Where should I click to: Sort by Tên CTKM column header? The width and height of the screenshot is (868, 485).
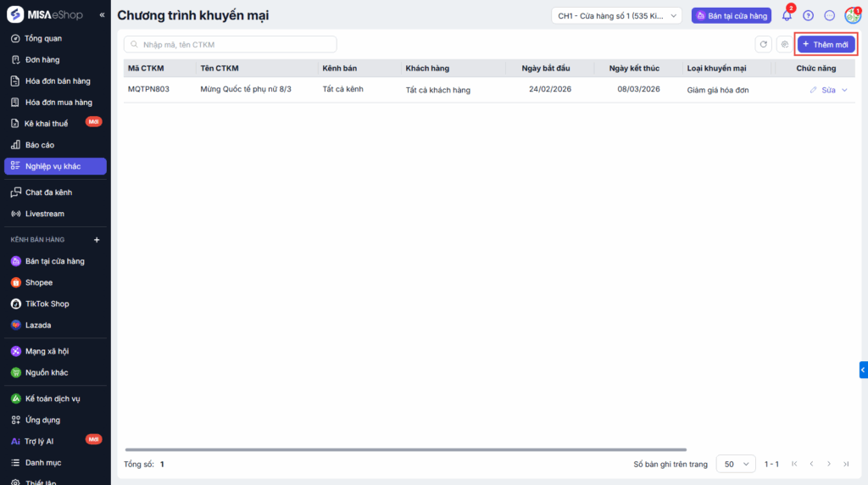click(220, 68)
